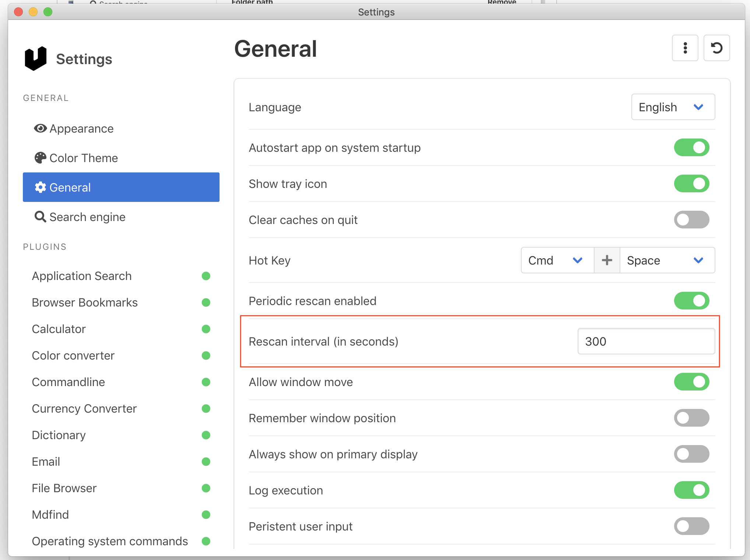
Task: Open the Currency Converter plugin settings
Action: click(x=84, y=408)
